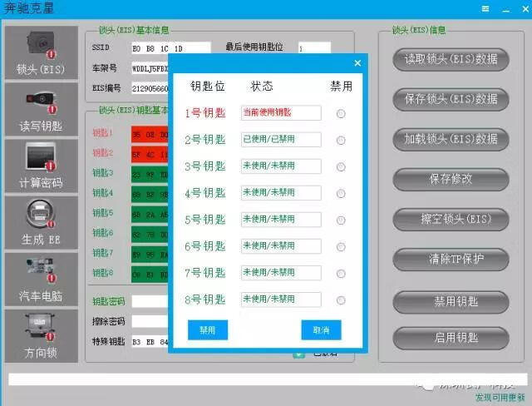Click 7号钥匙 status field
This screenshot has height=406, width=532.
coord(281,273)
